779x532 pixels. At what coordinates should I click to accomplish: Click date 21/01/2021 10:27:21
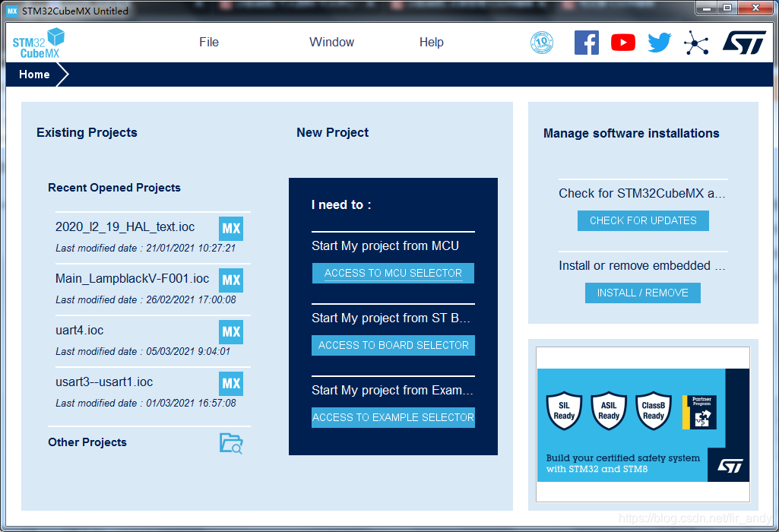point(191,248)
